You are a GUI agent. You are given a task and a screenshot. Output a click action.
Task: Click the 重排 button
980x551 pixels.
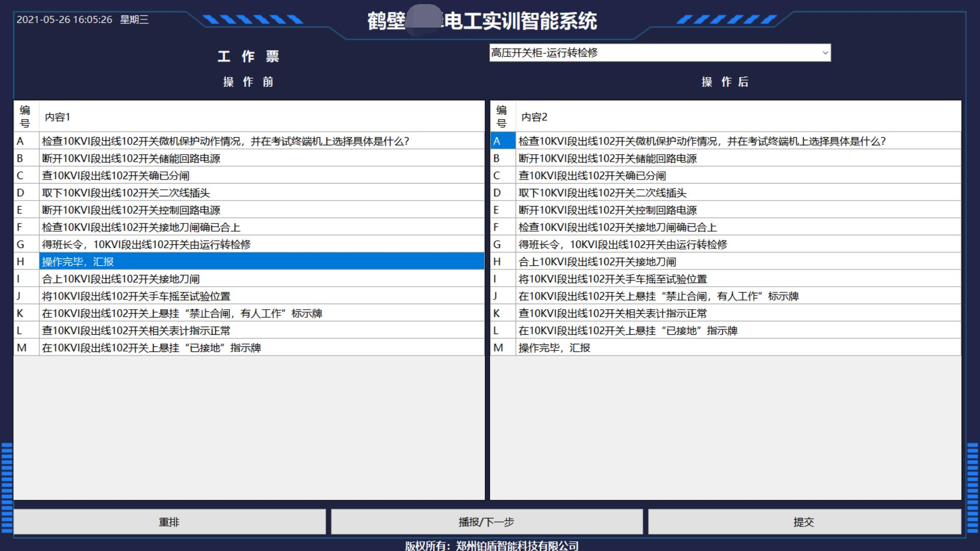169,522
